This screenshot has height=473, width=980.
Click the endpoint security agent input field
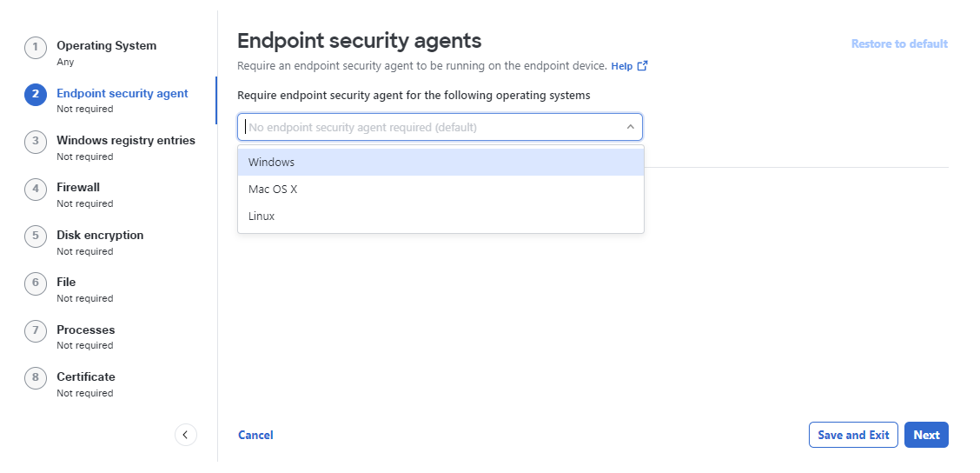click(440, 127)
